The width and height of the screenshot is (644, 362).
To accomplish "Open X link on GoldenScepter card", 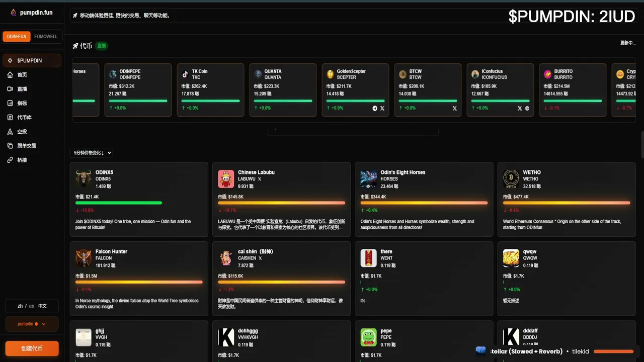I will coord(382,108).
